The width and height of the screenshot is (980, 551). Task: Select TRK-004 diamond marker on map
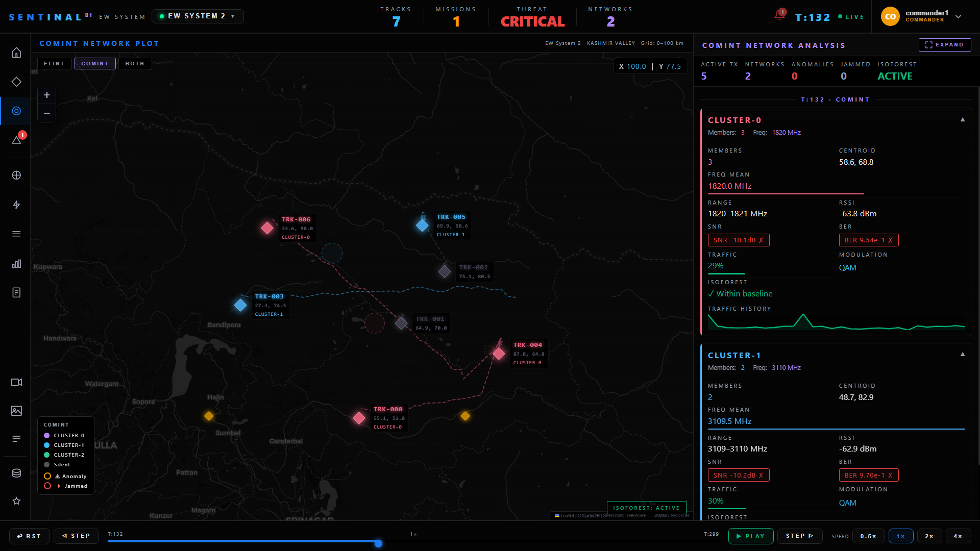499,353
